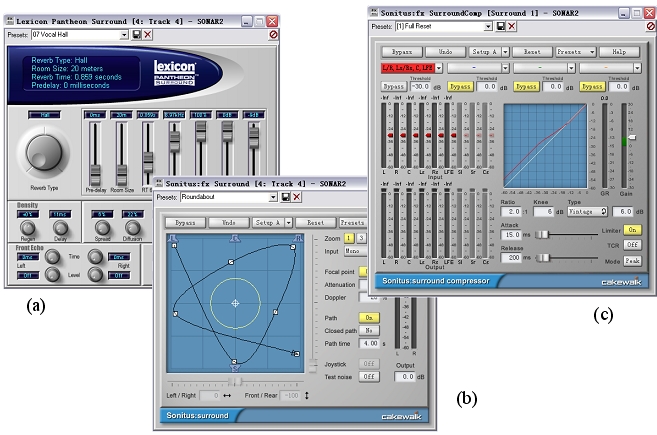Open Presets dropdown showing 07 Vocal Hall
This screenshot has width=657, height=435.
(124, 35)
